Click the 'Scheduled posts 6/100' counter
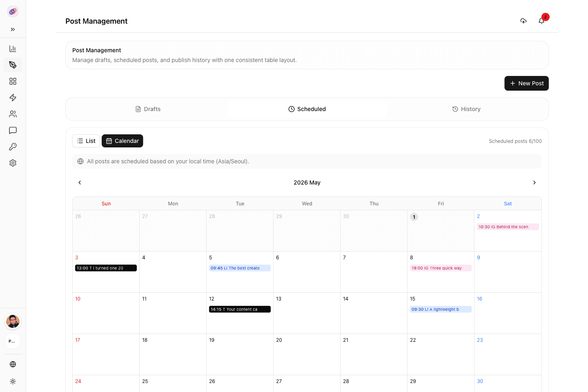588x392 pixels. click(x=515, y=141)
